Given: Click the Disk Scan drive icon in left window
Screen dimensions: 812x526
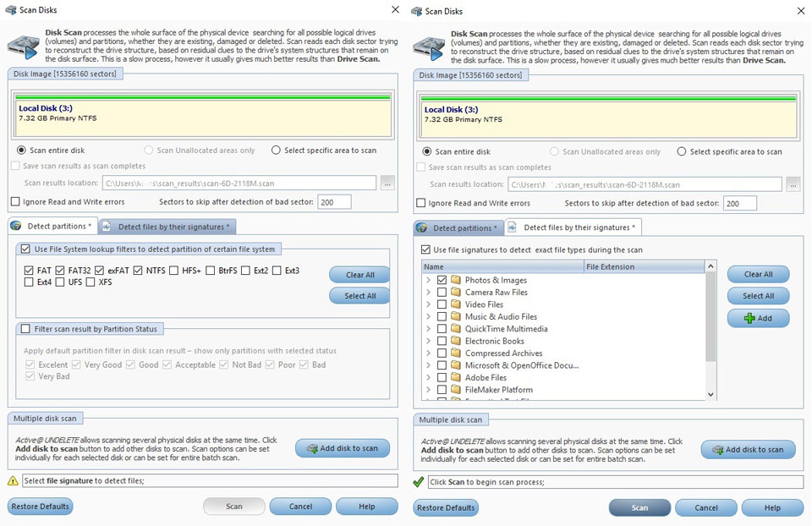Looking at the screenshot, I should click(24, 47).
